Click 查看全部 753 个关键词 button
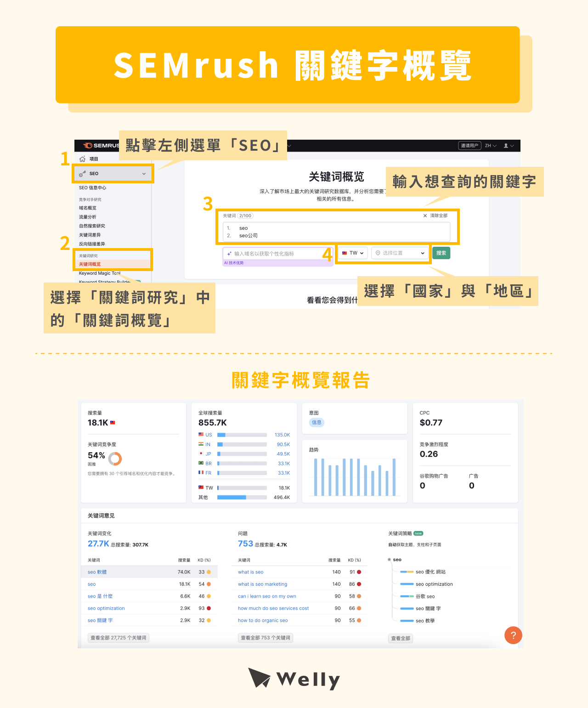The height and width of the screenshot is (708, 588). tap(266, 638)
